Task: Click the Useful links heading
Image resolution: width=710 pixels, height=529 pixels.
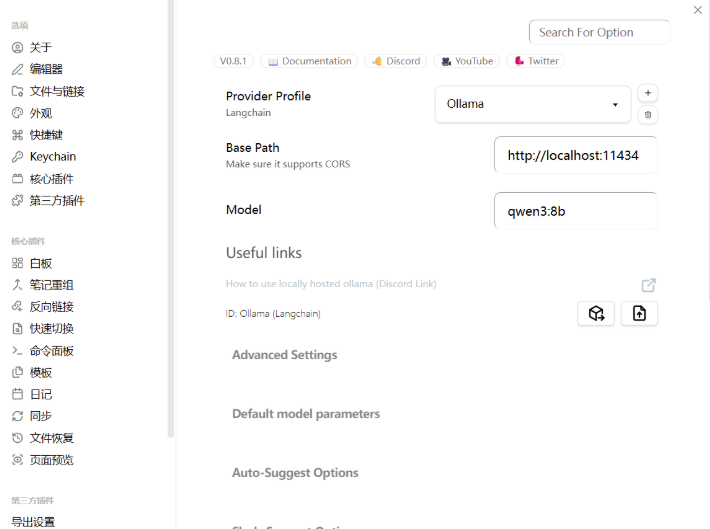Action: tap(264, 253)
